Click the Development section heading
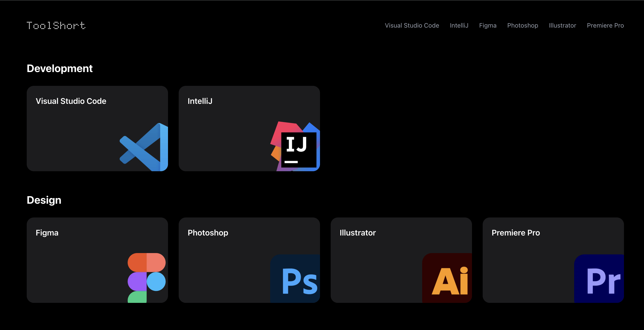The image size is (644, 330). (59, 68)
